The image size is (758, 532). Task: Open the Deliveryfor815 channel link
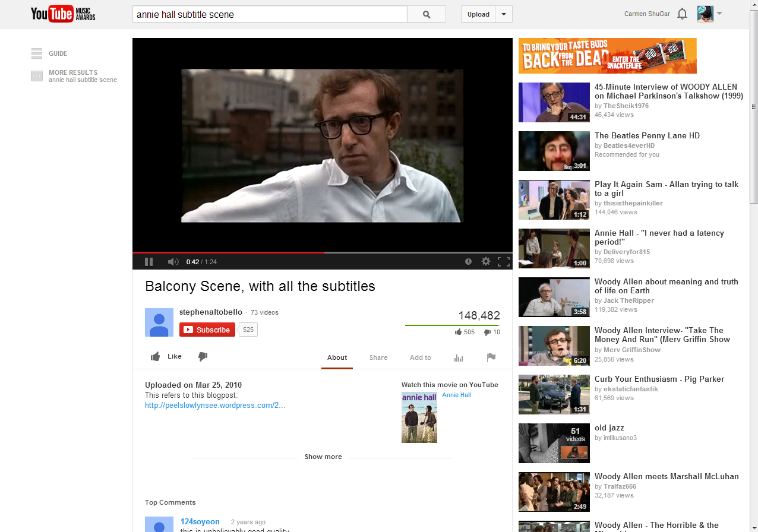coord(627,252)
